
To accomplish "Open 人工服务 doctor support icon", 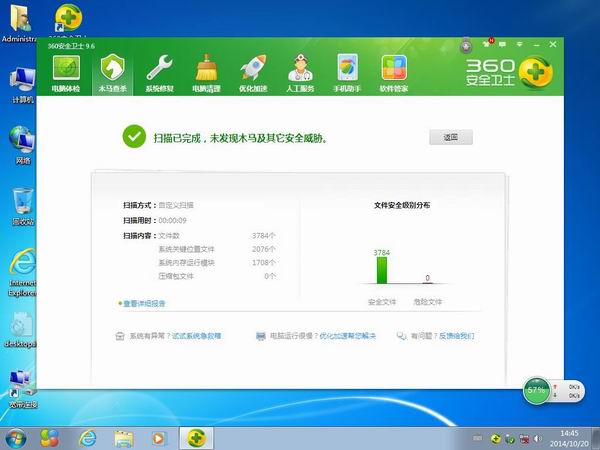I will pyautogui.click(x=300, y=74).
